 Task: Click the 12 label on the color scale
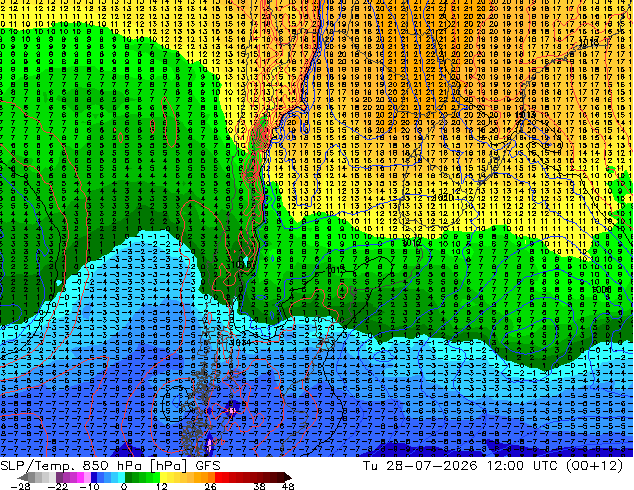coord(162,486)
